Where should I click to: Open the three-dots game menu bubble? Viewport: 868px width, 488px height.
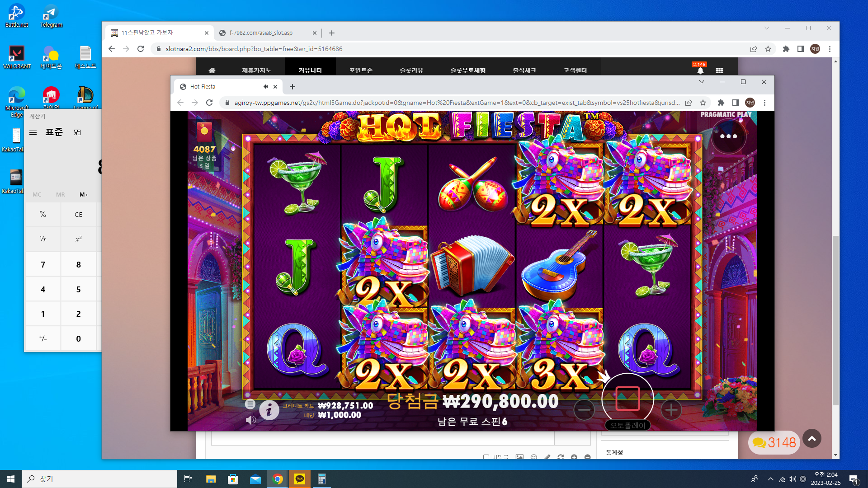[728, 136]
